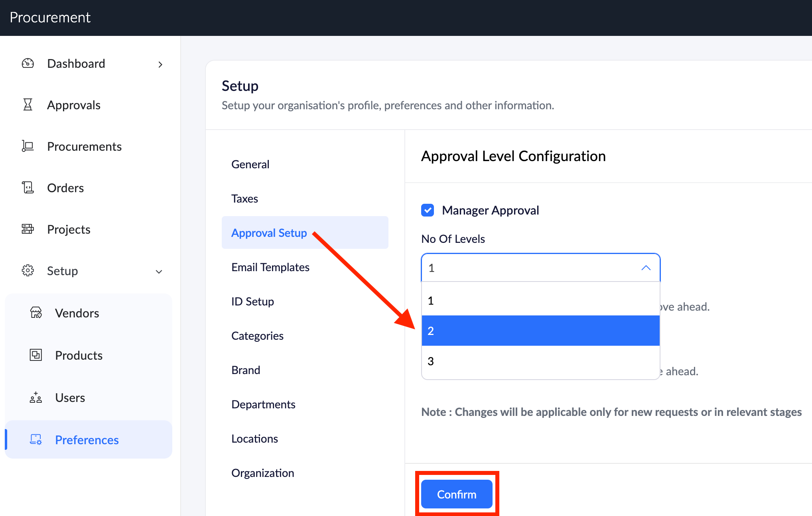Collapse the Setup section chevron
The height and width of the screenshot is (516, 812).
(159, 272)
